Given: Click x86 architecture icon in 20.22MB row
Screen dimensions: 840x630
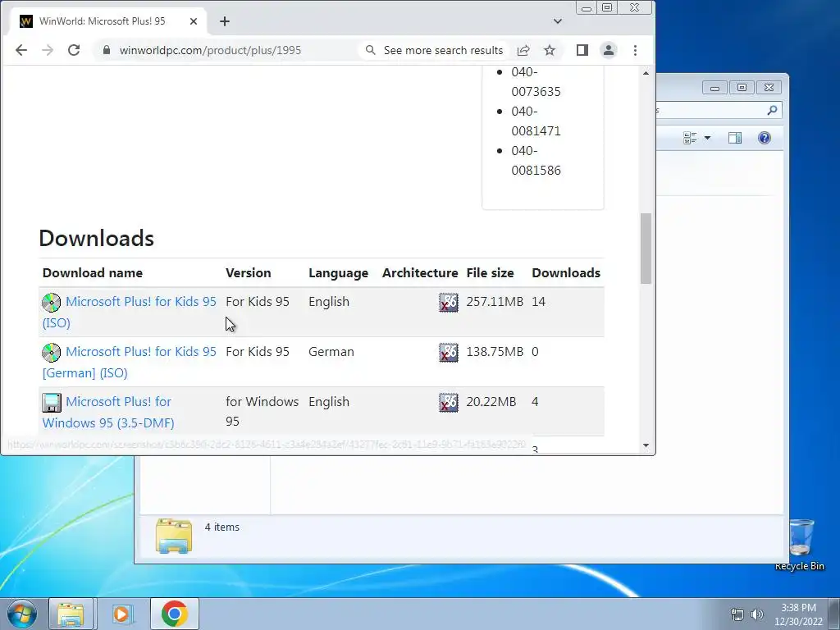Looking at the screenshot, I should [x=449, y=403].
